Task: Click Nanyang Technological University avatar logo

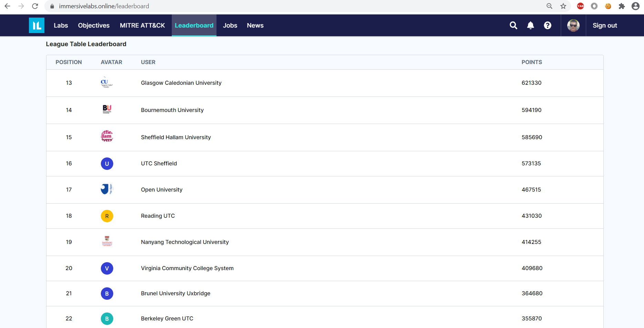Action: click(107, 241)
